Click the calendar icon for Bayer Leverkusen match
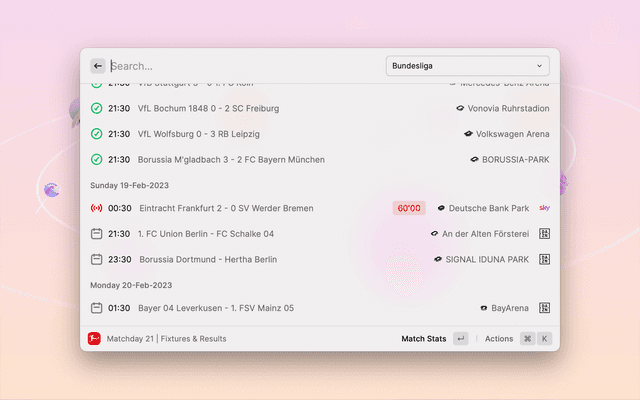The image size is (640, 400). [97, 308]
